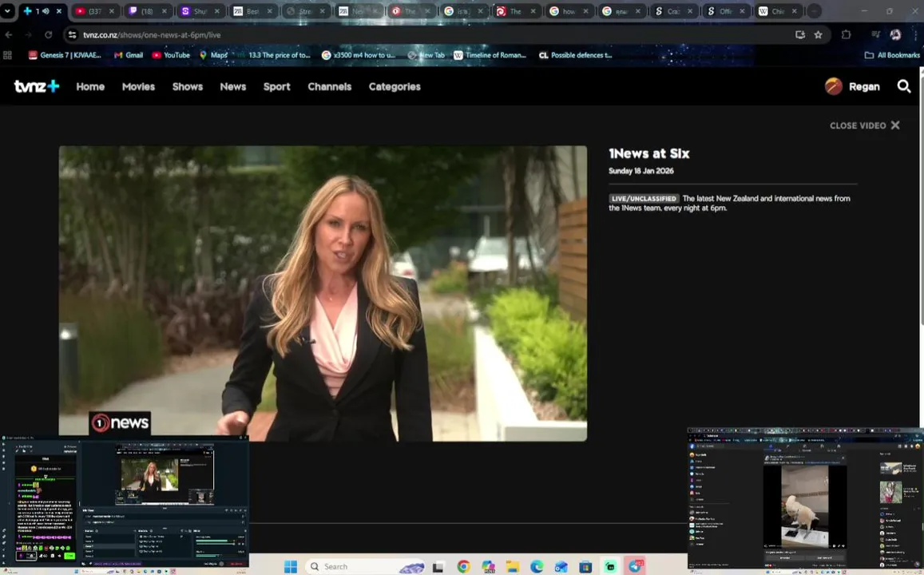
Task: Open the Timeline of Roman bookmark
Action: pyautogui.click(x=490, y=55)
